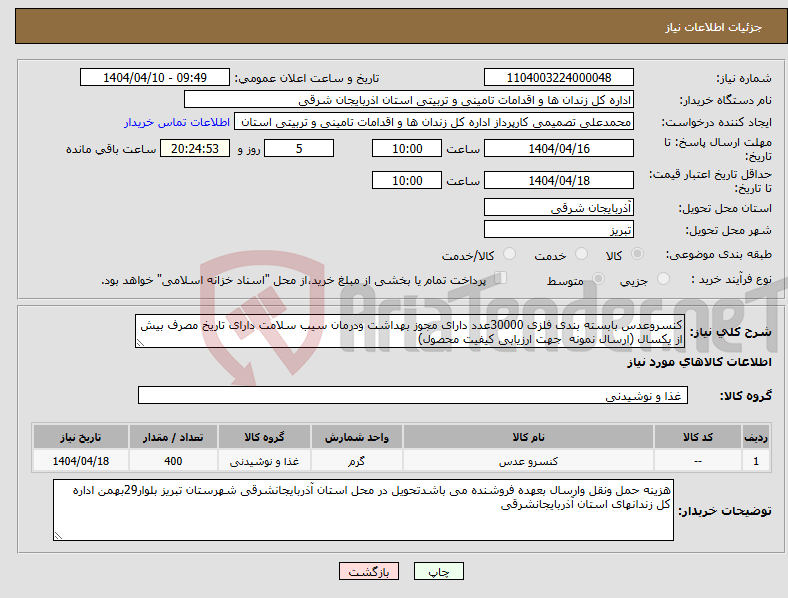Click the واحد شمارش column header

[356, 437]
